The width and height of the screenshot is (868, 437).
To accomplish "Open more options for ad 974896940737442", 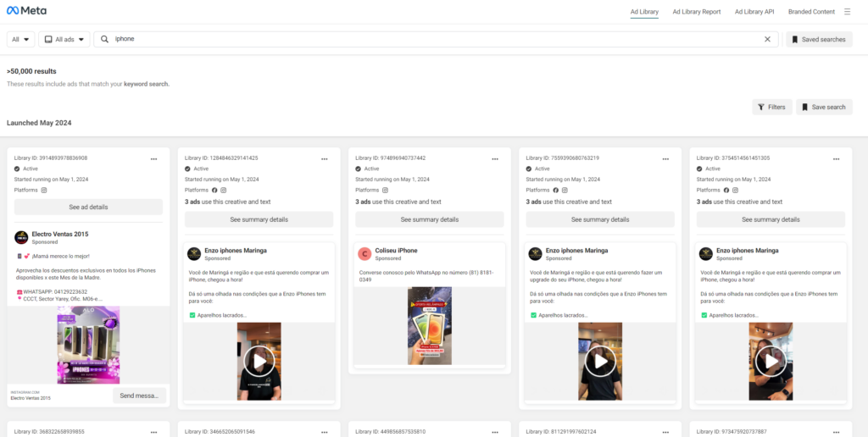I will [x=495, y=158].
